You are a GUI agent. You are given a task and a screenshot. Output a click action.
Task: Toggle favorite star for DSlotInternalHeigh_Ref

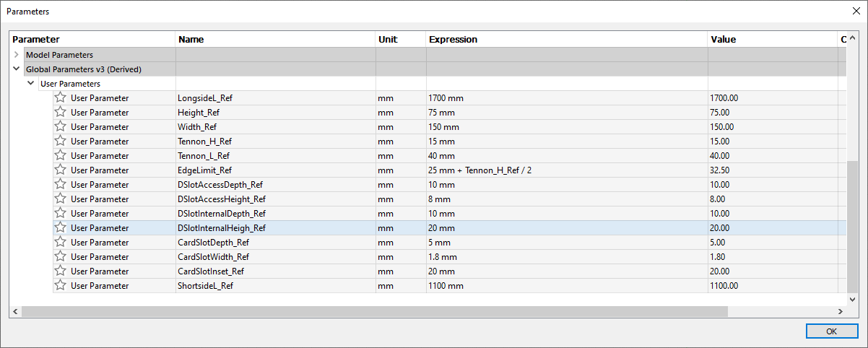(61, 227)
